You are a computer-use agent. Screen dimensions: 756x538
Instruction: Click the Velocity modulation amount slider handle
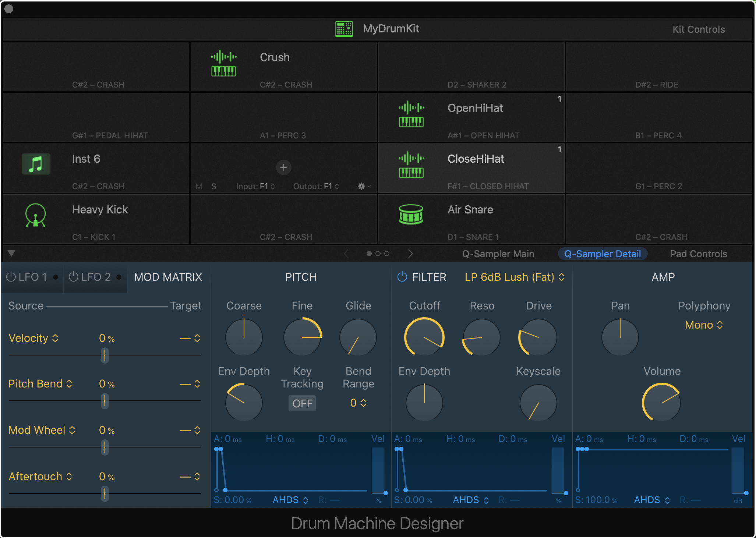pos(105,355)
